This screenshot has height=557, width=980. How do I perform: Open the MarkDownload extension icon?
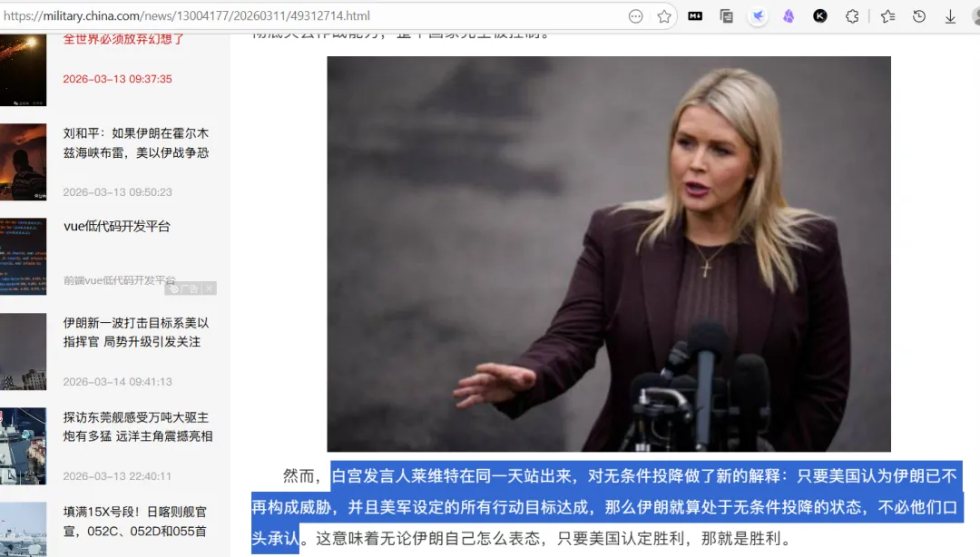click(695, 15)
